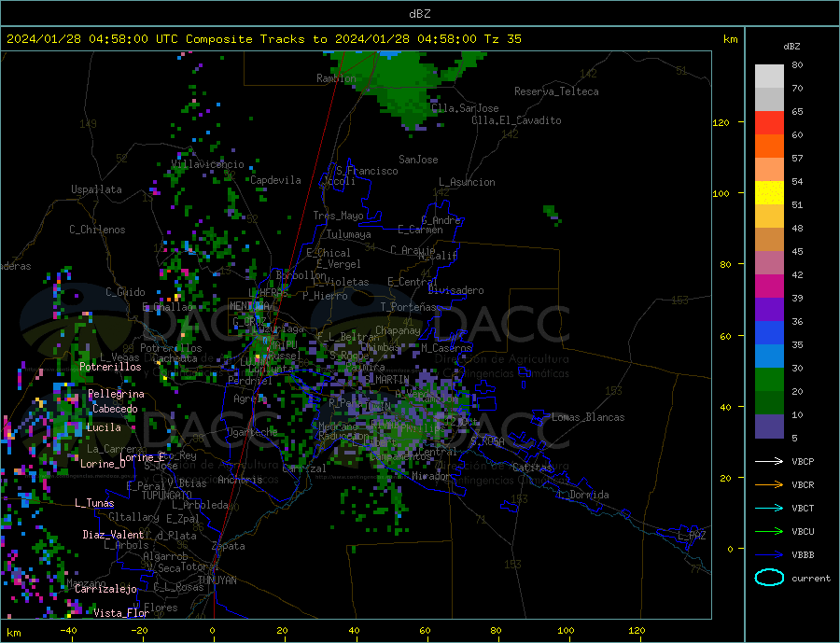Click the blue VBBB arrow in legend
Viewport: 840px width, 643px height.
[769, 554]
